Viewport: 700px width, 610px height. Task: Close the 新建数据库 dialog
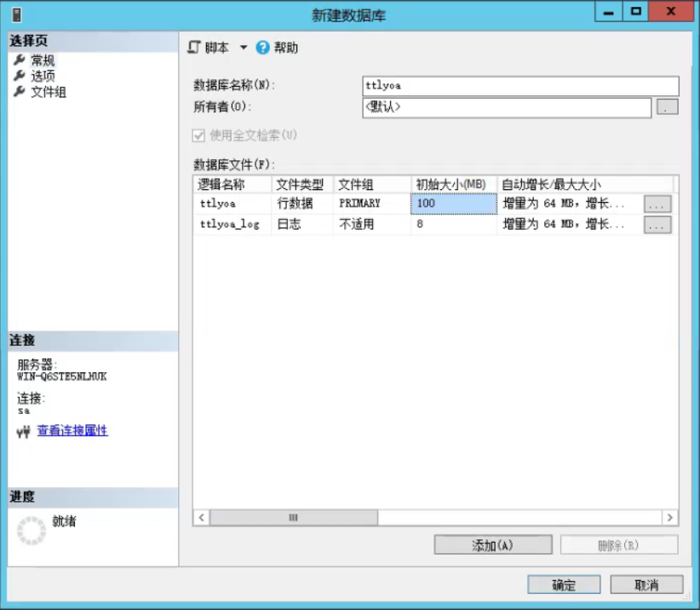pos(671,12)
